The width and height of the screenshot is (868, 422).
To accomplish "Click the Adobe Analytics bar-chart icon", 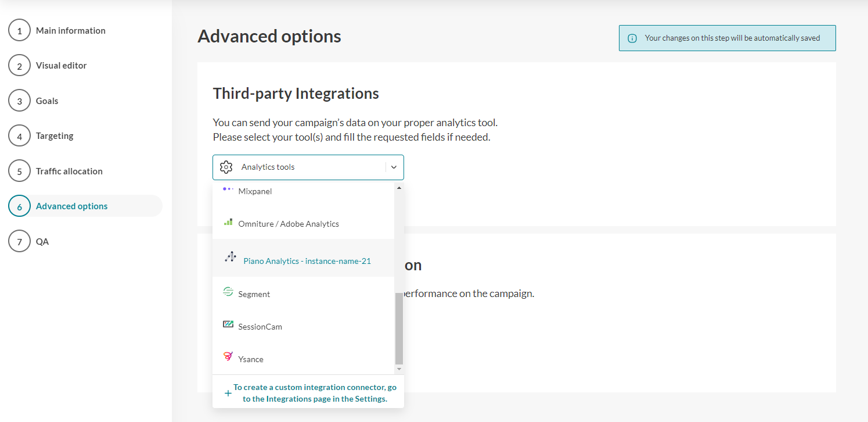I will 228,223.
